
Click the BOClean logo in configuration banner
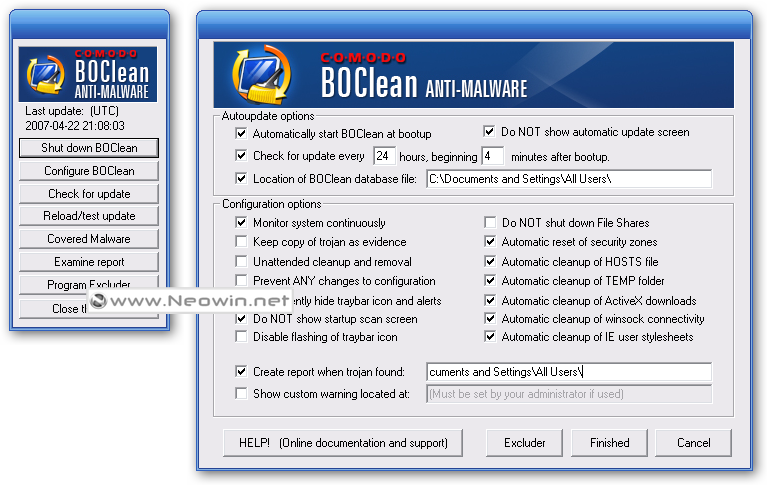point(262,75)
